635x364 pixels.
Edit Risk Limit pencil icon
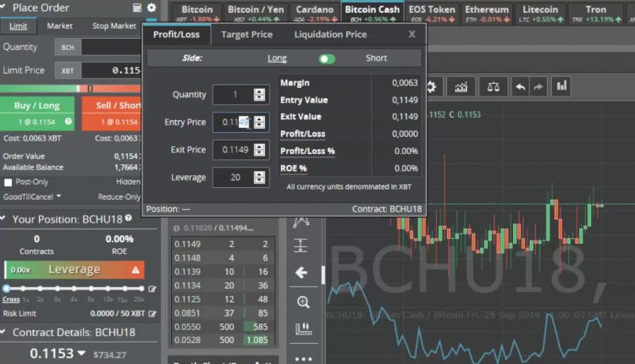[152, 313]
